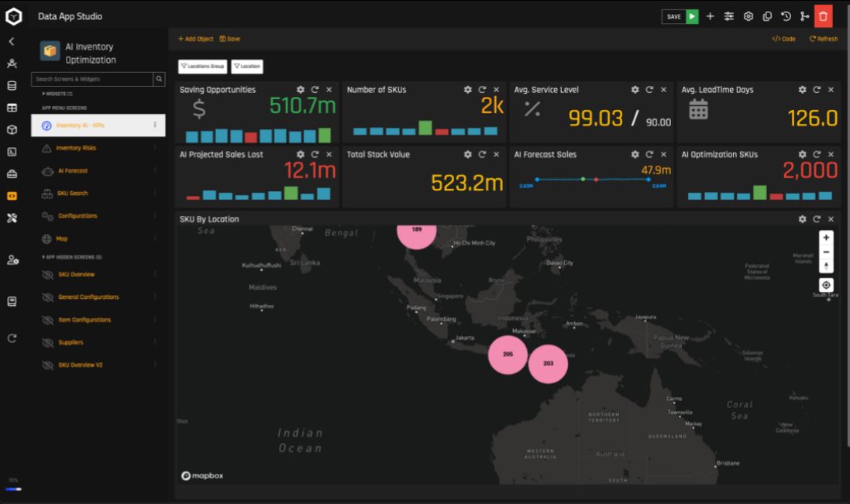Click the git branch icon in top toolbar
This screenshot has width=850, height=504.
(804, 17)
